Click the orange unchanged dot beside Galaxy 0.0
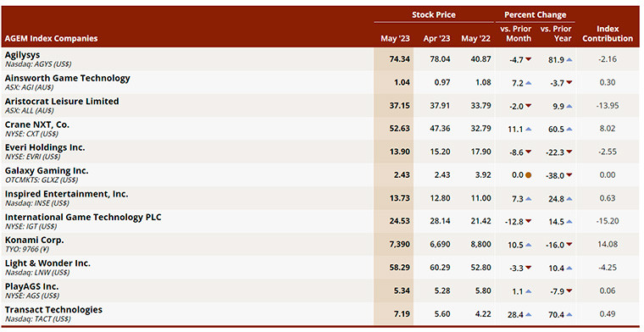The image size is (644, 332). pyautogui.click(x=528, y=175)
